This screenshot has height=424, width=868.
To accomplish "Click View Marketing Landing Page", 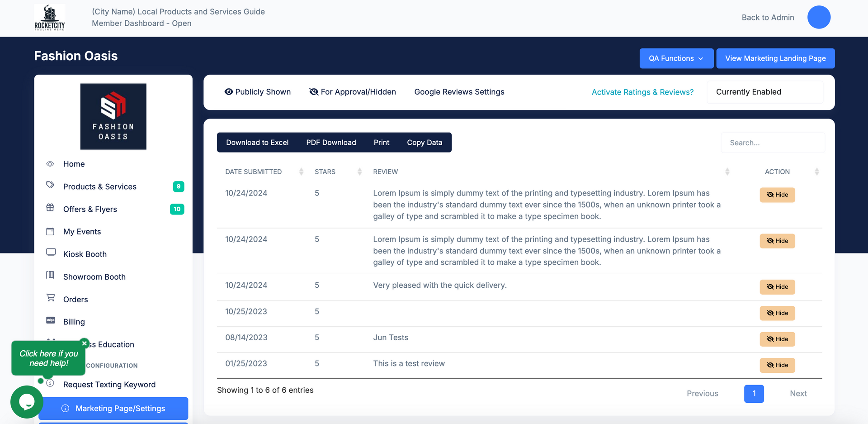I will pyautogui.click(x=775, y=58).
